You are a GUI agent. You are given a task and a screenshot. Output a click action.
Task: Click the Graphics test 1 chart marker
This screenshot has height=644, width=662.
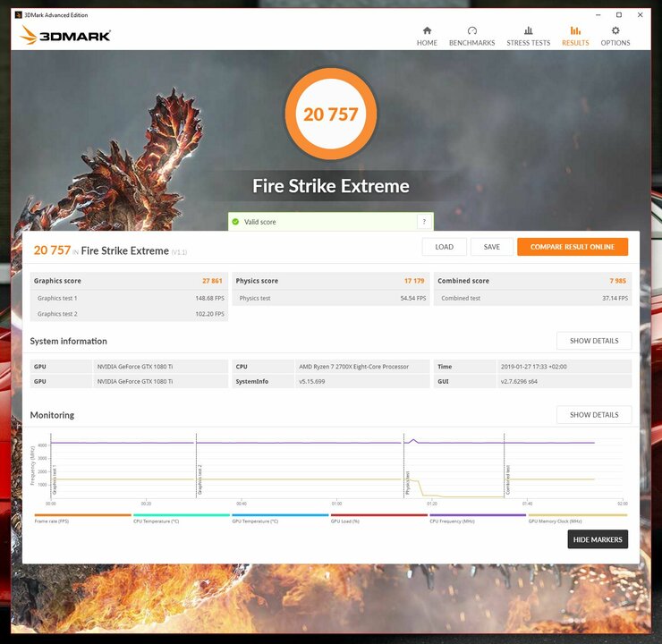(55, 479)
